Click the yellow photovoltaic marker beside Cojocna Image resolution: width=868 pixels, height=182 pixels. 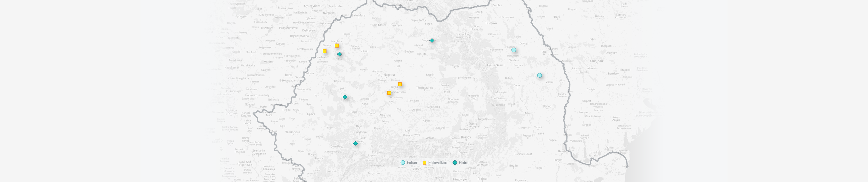click(400, 84)
